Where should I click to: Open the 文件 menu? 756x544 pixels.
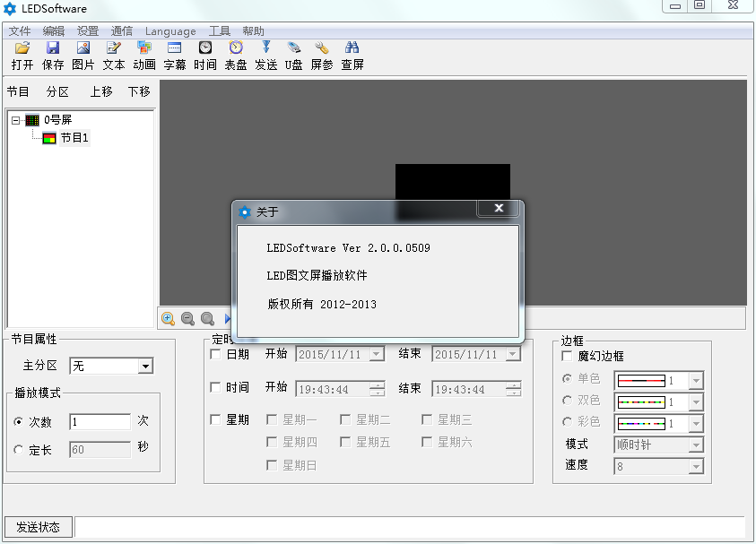(x=20, y=31)
